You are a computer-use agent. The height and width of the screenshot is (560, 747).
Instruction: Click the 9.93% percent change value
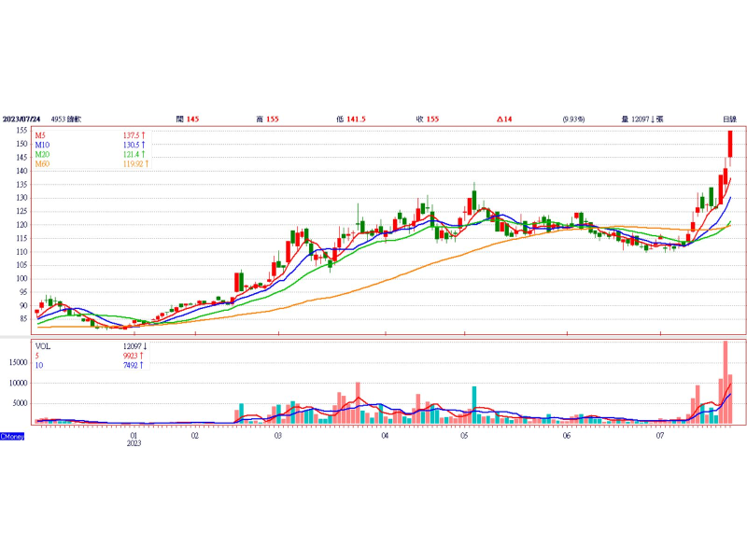573,119
